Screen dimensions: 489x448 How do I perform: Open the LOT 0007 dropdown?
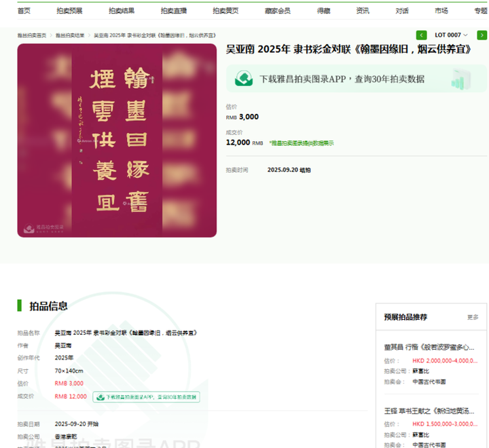coord(451,35)
